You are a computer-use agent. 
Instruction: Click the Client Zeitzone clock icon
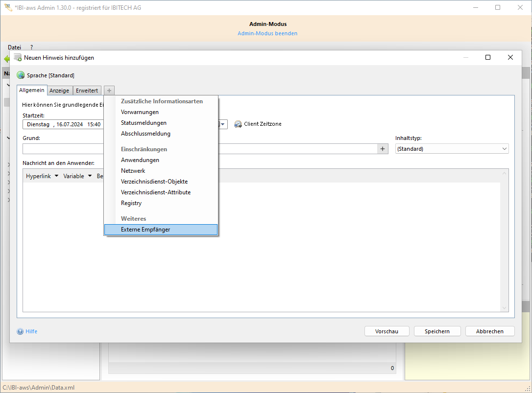pos(238,124)
